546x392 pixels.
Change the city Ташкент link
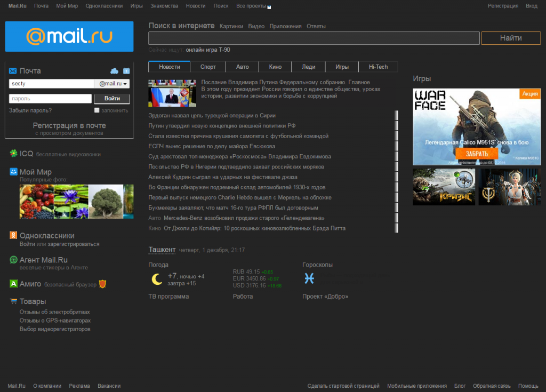click(162, 250)
